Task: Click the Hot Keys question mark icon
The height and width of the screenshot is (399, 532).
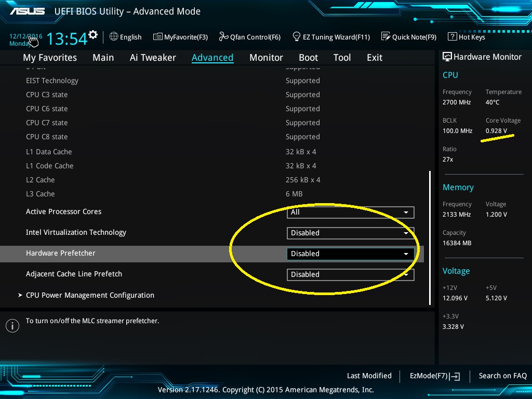Action: click(453, 36)
